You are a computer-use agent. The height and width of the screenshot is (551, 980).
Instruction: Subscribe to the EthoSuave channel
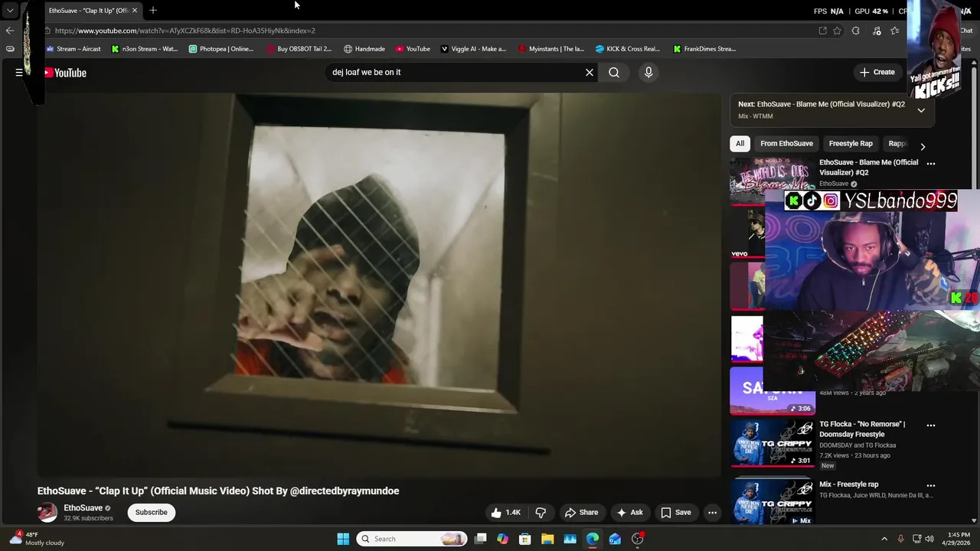tap(152, 512)
